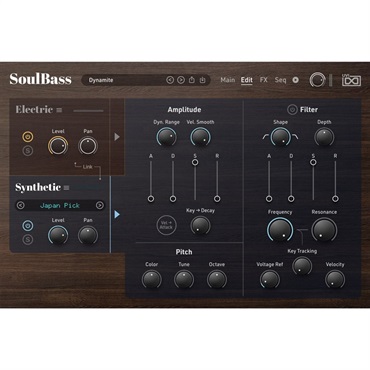370x370 pixels.
Task: Click the round icon after Seq tab
Action: coord(295,80)
